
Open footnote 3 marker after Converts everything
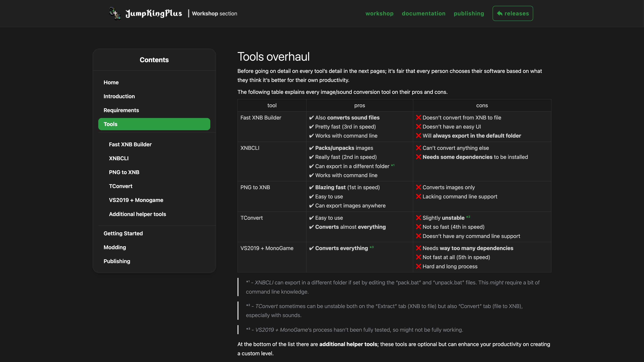pos(372,247)
